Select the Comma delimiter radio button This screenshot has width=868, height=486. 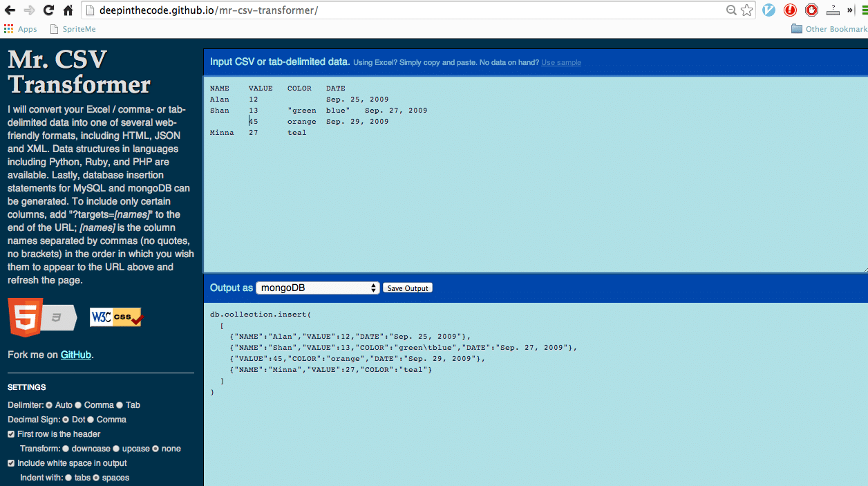click(78, 405)
